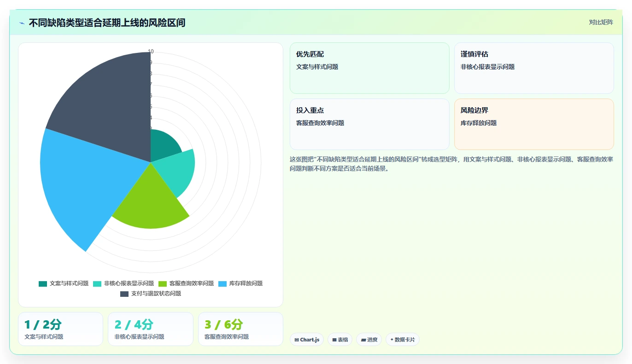The image size is (632, 364).
Task: Click the 非核心报表显示问题 text in 谨慎评估 card
Action: click(x=488, y=67)
